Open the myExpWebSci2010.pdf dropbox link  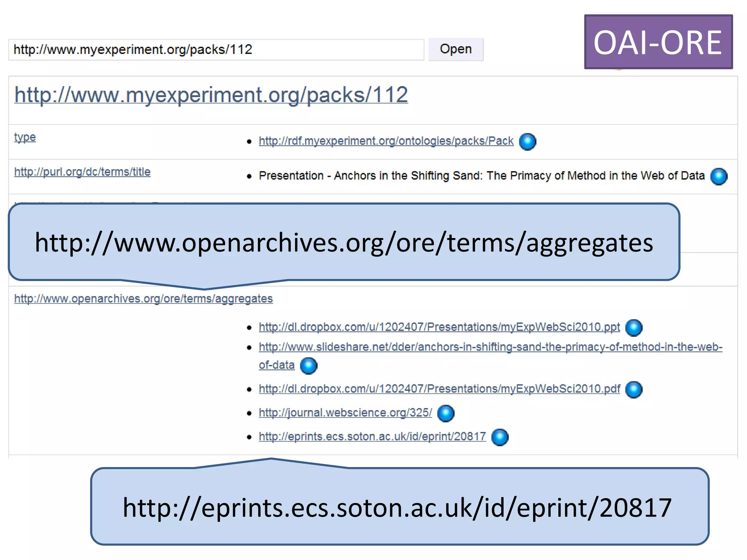click(440, 389)
